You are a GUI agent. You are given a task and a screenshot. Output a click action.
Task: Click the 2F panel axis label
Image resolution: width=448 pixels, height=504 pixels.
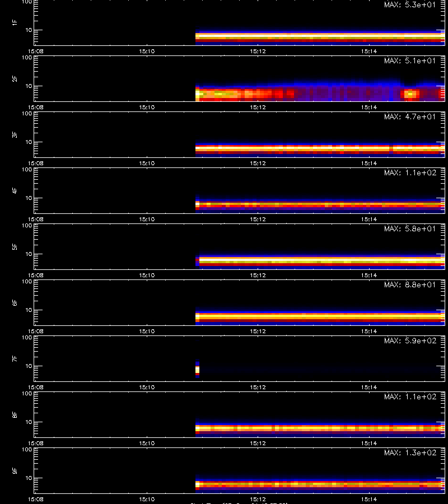[15, 78]
